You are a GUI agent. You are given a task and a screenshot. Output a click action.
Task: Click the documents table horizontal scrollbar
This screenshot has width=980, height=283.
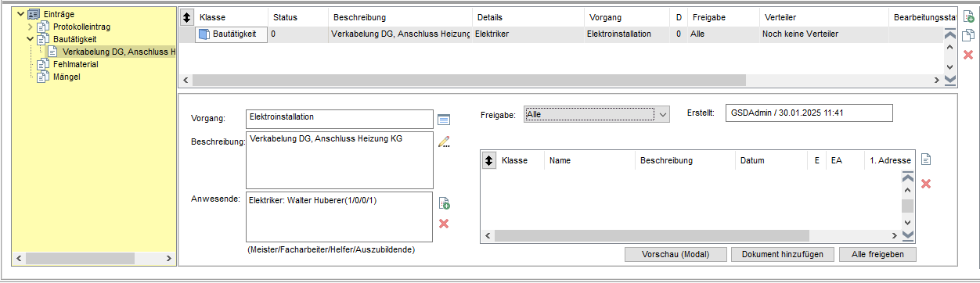tap(651, 235)
